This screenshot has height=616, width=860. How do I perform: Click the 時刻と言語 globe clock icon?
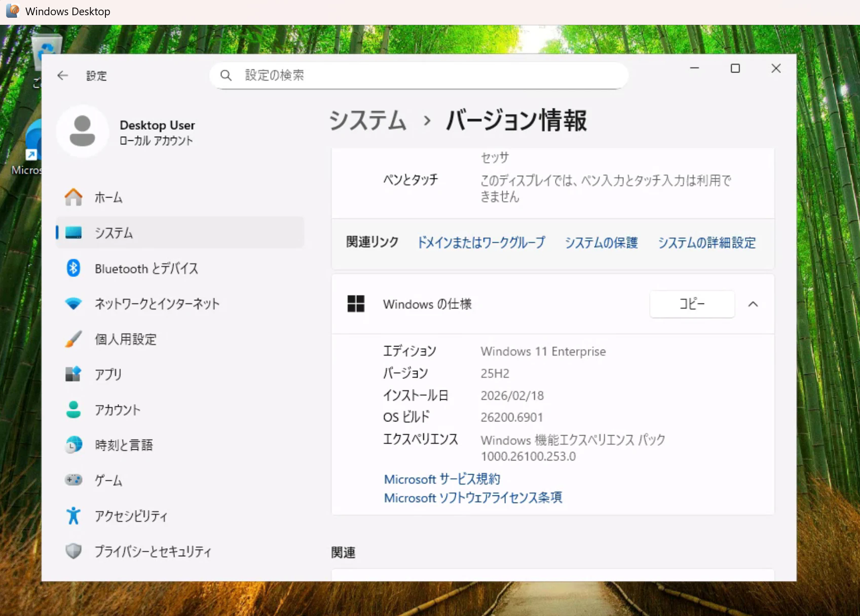pyautogui.click(x=73, y=445)
